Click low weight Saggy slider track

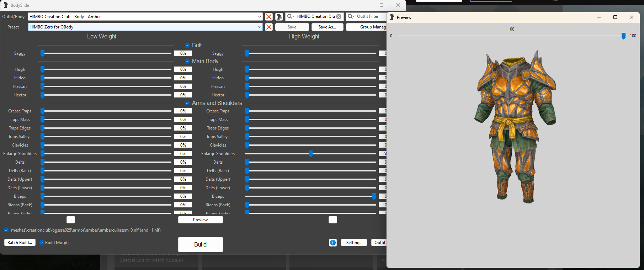point(106,53)
